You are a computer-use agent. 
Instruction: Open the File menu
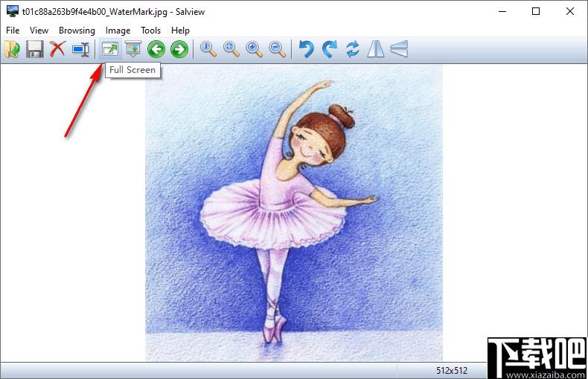[13, 31]
